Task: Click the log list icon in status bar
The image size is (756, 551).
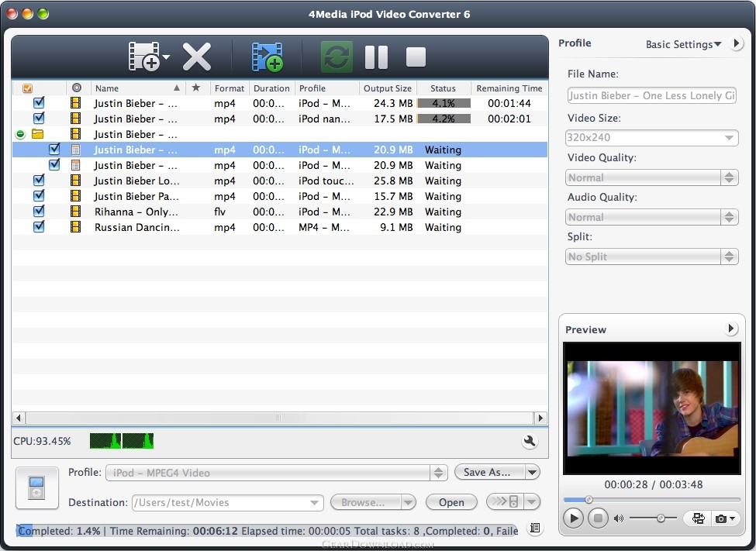Action: (535, 528)
